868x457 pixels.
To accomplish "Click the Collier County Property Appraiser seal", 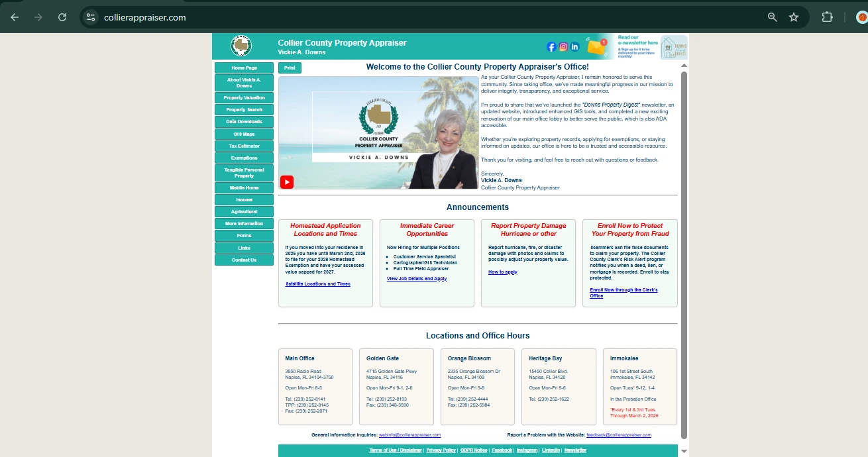I will click(241, 46).
